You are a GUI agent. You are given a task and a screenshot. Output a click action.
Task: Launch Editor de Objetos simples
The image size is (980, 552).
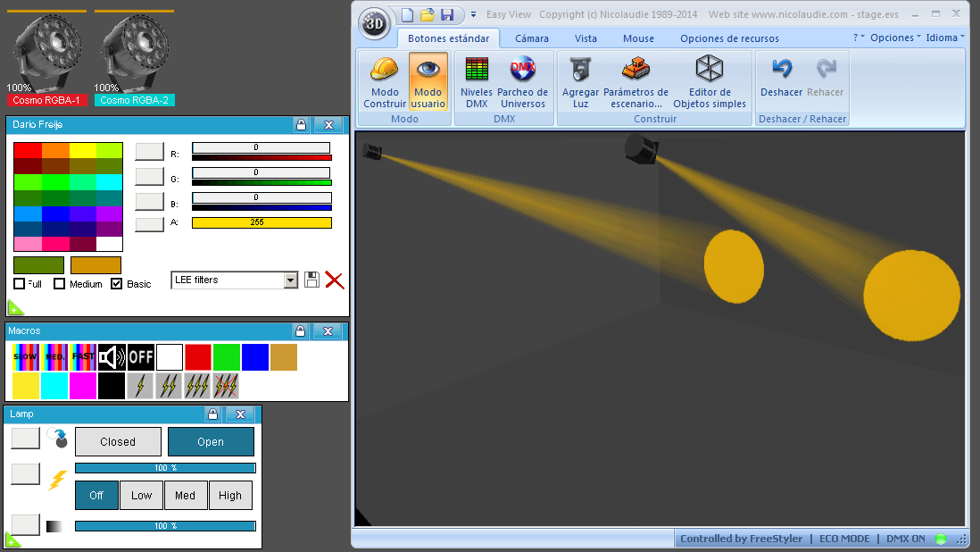(x=710, y=82)
